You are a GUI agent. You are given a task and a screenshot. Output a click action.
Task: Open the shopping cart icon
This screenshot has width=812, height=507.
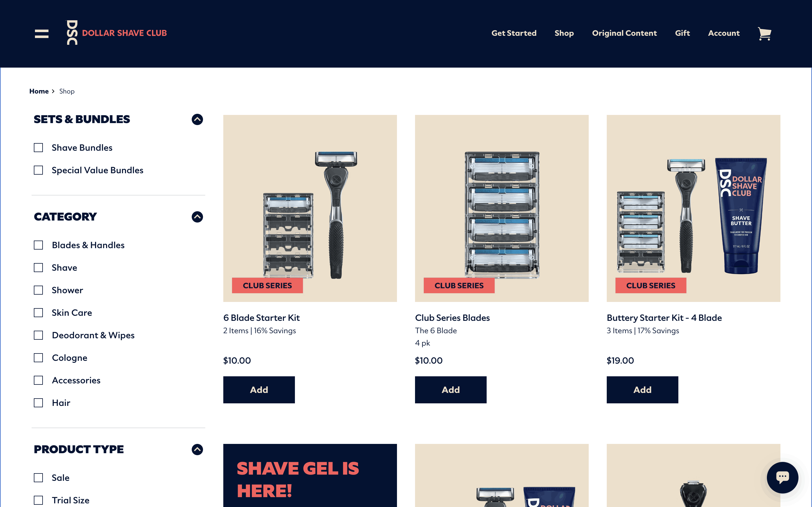[x=764, y=34]
